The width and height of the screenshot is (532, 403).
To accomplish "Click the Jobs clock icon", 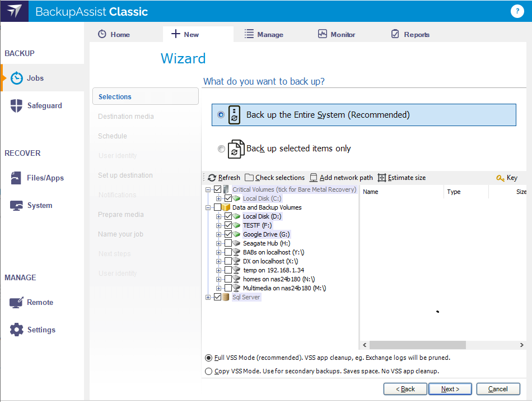I will pos(17,78).
